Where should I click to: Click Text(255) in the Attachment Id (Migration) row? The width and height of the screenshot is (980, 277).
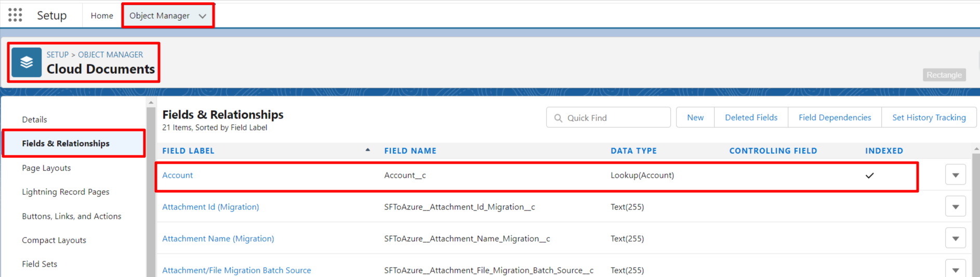point(627,207)
